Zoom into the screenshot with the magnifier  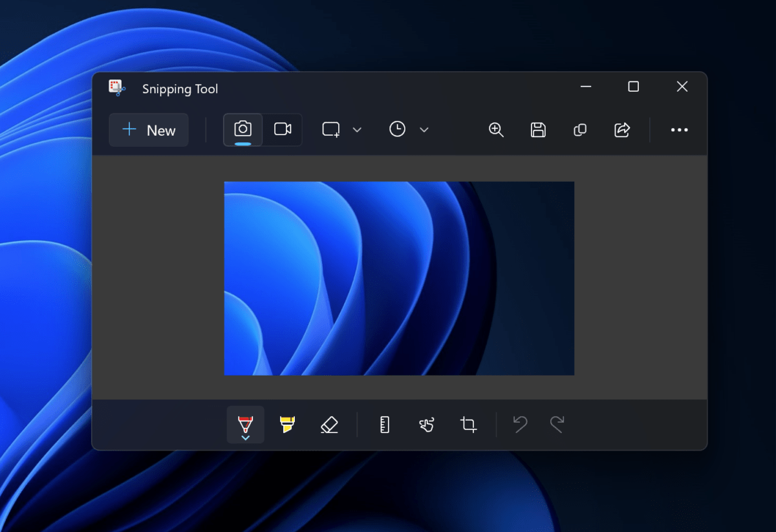[495, 130]
